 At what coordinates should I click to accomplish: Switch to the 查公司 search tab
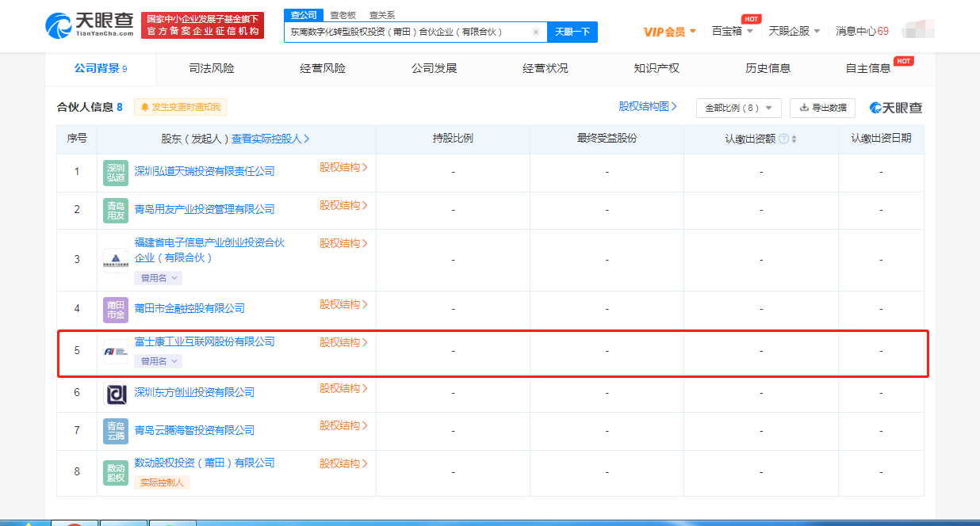click(x=304, y=15)
